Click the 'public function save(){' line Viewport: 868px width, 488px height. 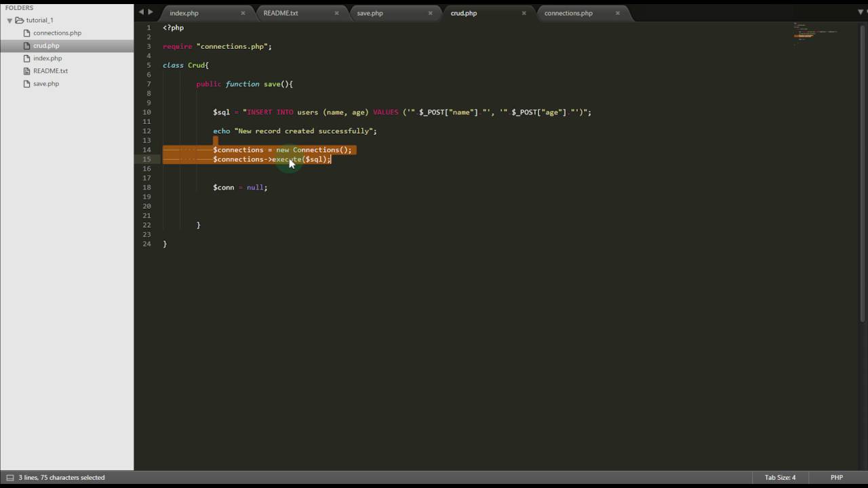[244, 84]
